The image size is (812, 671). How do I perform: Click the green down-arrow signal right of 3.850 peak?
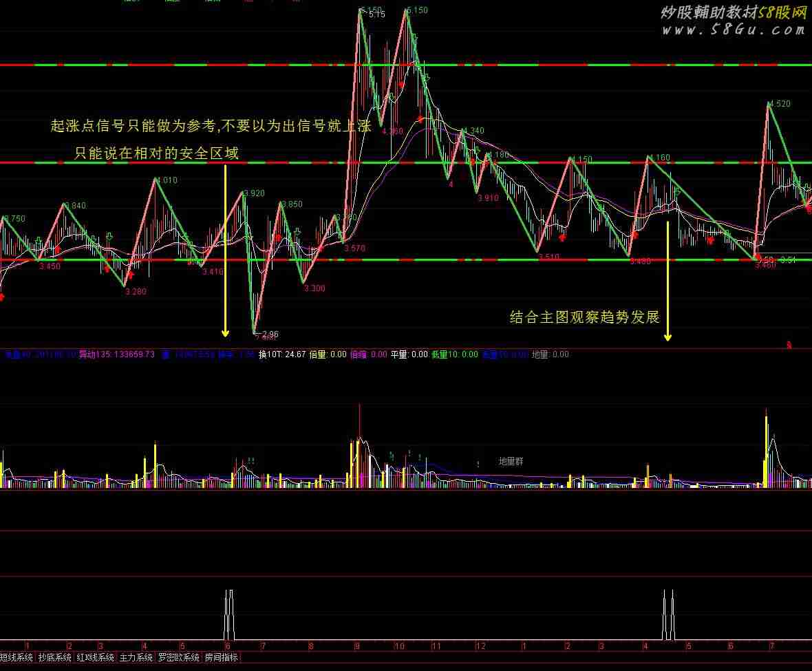(x=297, y=231)
